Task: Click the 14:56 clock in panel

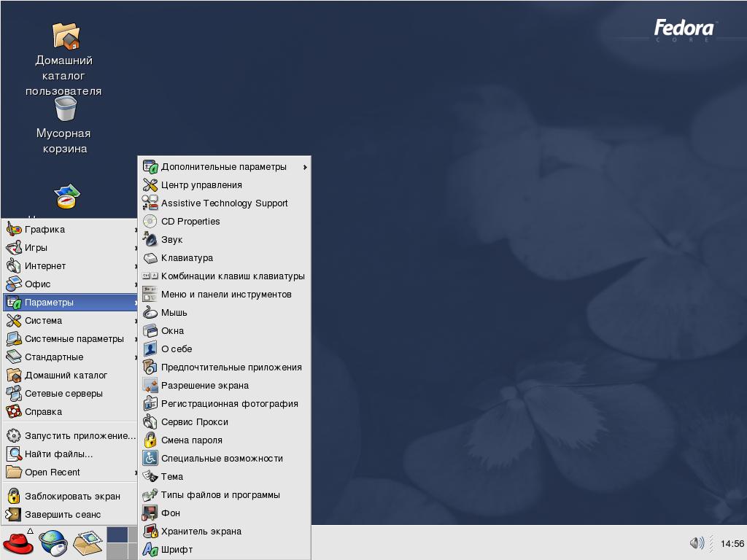Action: [x=732, y=543]
